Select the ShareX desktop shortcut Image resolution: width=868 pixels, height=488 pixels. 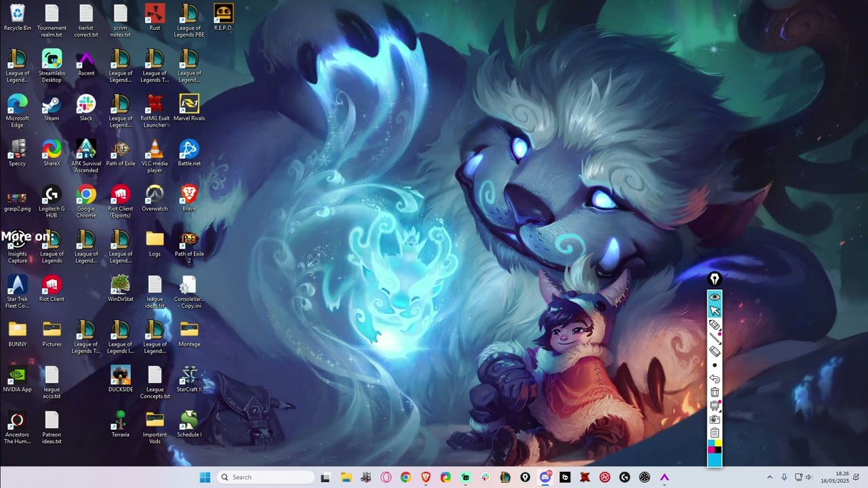tap(52, 153)
